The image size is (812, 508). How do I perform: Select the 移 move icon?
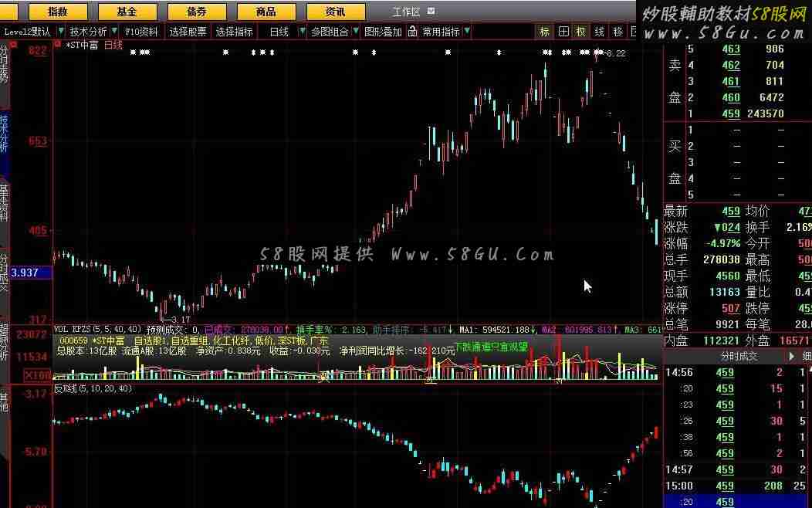point(617,32)
